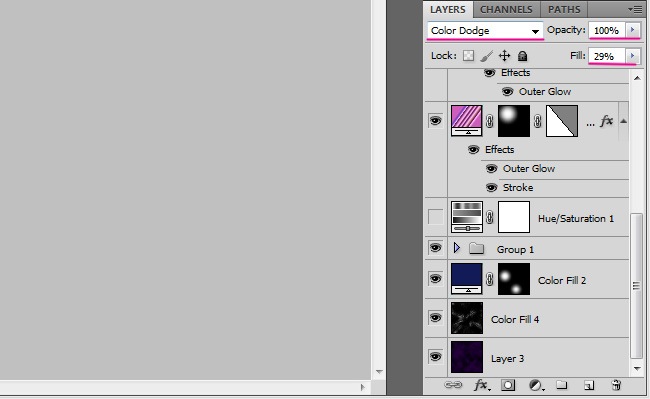Toggle Effects eye under striped pattern layer
This screenshot has width=650, height=399.
(473, 150)
